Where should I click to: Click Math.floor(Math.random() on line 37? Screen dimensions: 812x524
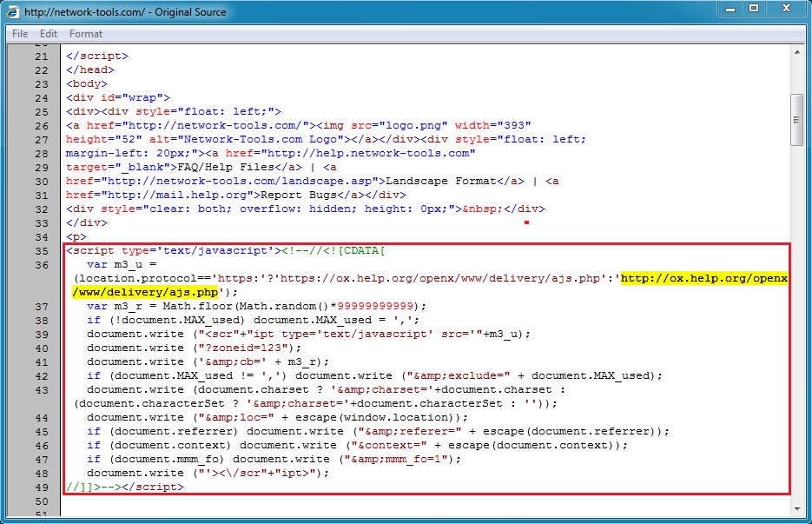click(246, 306)
